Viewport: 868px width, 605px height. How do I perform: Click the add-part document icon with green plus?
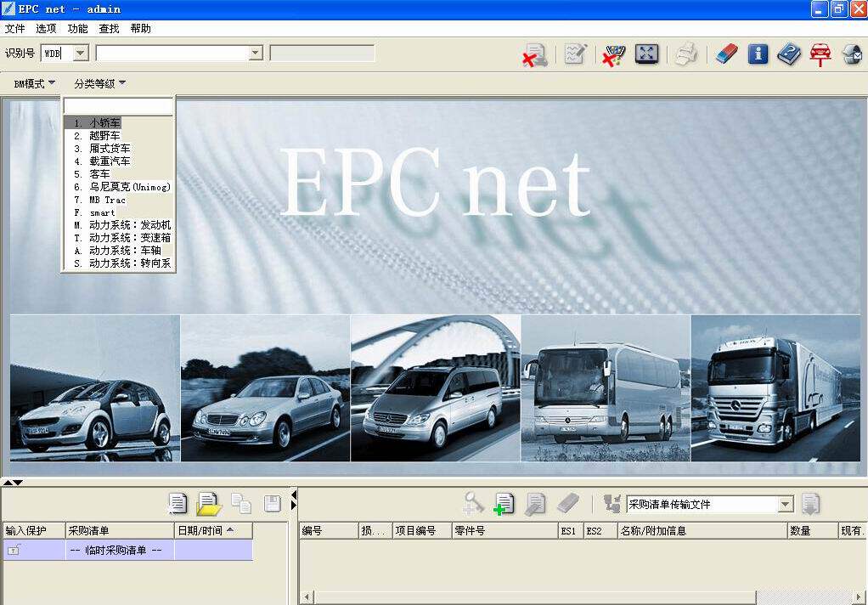504,504
